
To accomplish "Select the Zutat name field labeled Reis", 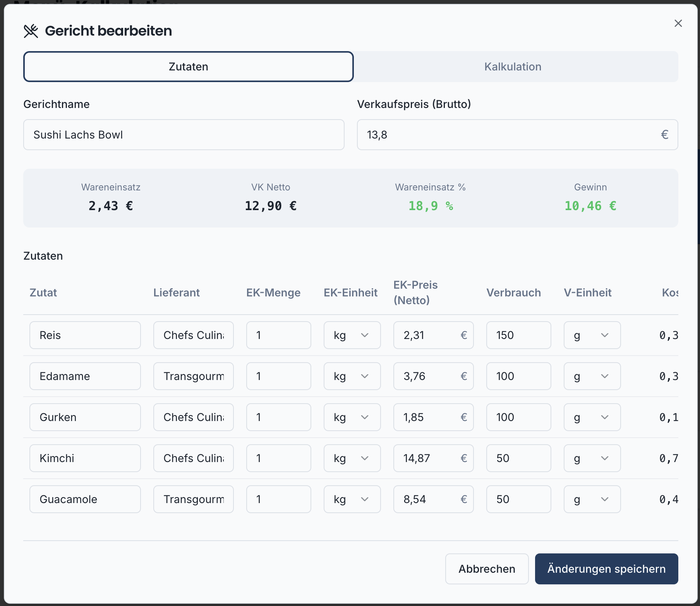I will pos(85,335).
